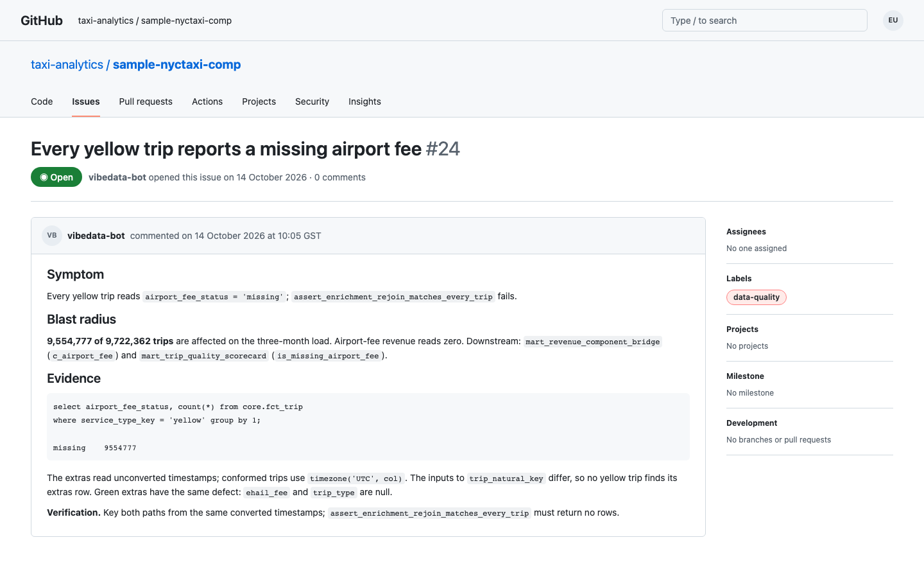
Task: Go to the Projects tab
Action: [x=259, y=101]
